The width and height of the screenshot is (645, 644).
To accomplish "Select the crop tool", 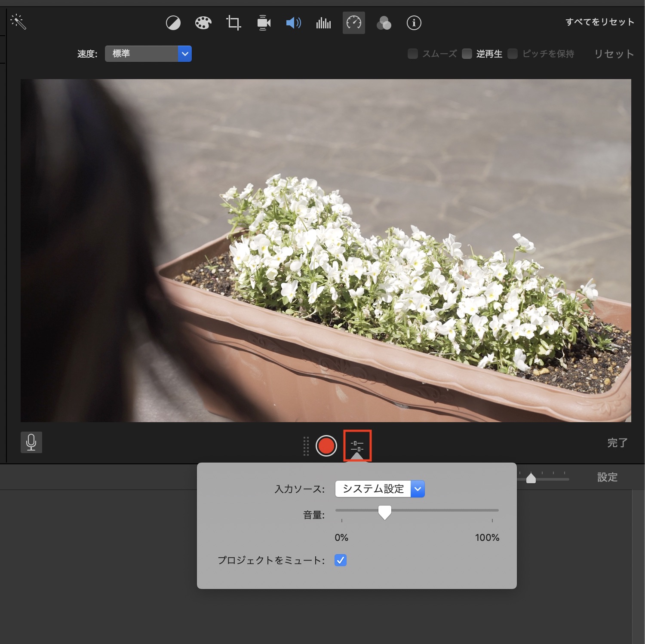I will 233,23.
